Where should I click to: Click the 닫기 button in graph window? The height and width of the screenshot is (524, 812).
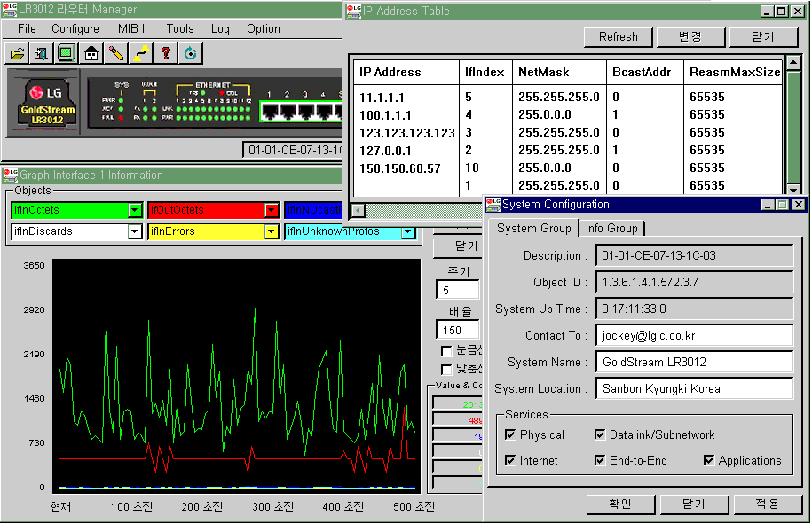tap(458, 246)
